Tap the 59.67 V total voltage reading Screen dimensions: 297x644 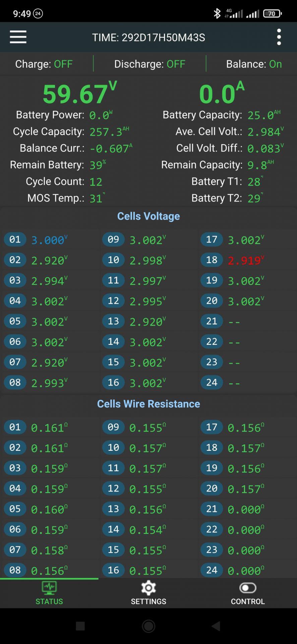click(x=79, y=94)
